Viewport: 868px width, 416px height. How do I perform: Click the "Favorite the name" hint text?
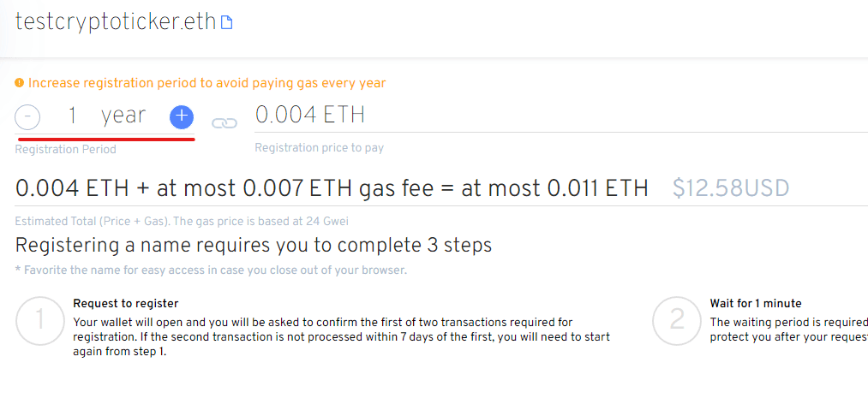point(211,270)
